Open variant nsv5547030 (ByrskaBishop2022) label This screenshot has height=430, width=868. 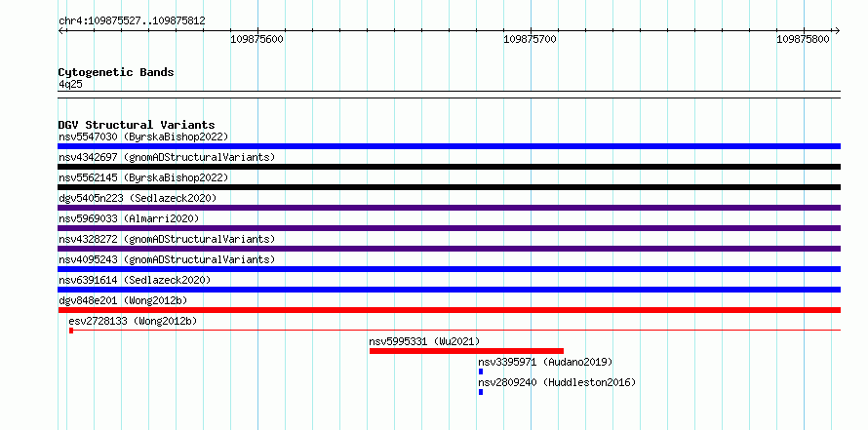coord(143,137)
